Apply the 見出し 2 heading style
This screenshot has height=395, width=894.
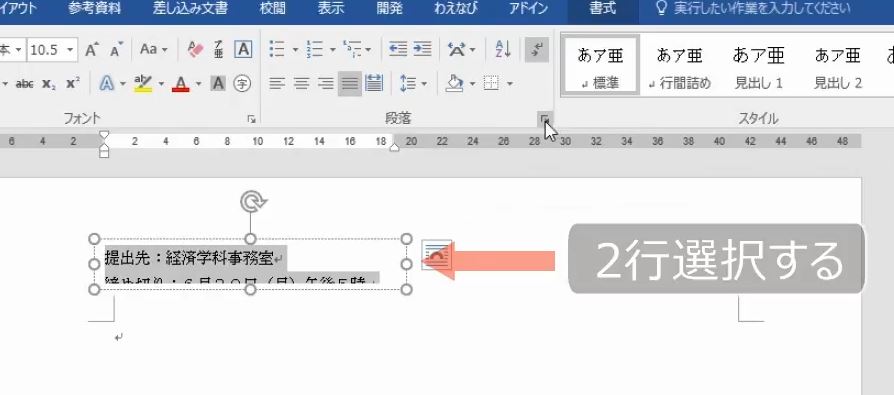838,65
